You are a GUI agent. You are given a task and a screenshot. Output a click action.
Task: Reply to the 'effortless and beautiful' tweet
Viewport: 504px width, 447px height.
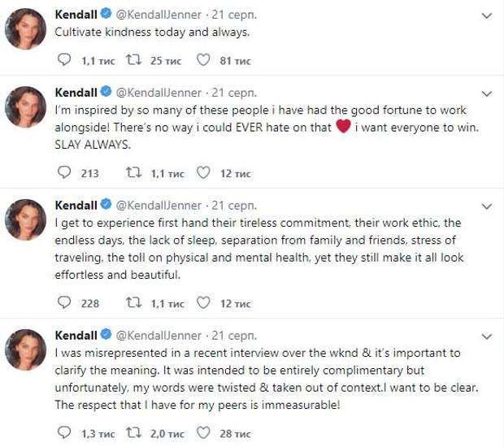(67, 303)
